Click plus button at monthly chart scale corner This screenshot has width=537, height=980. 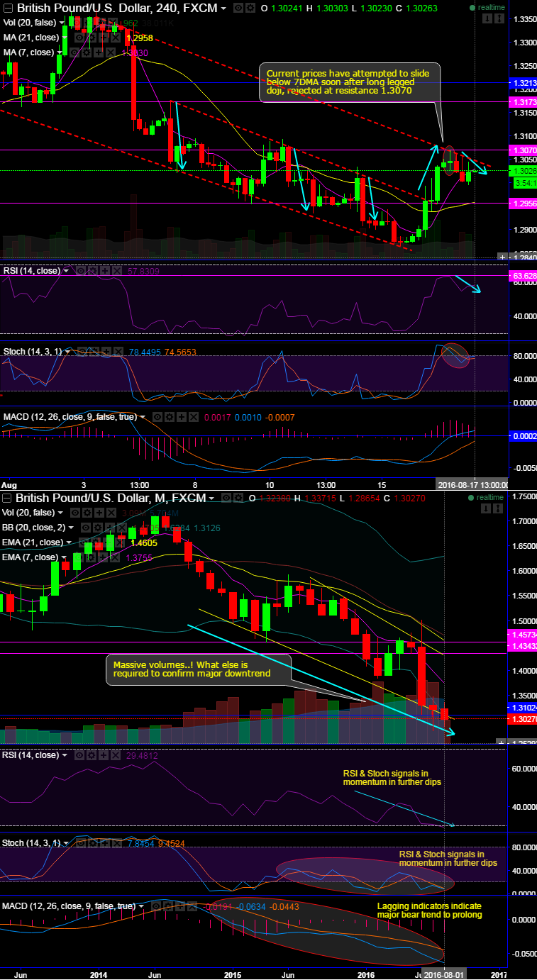tap(502, 742)
